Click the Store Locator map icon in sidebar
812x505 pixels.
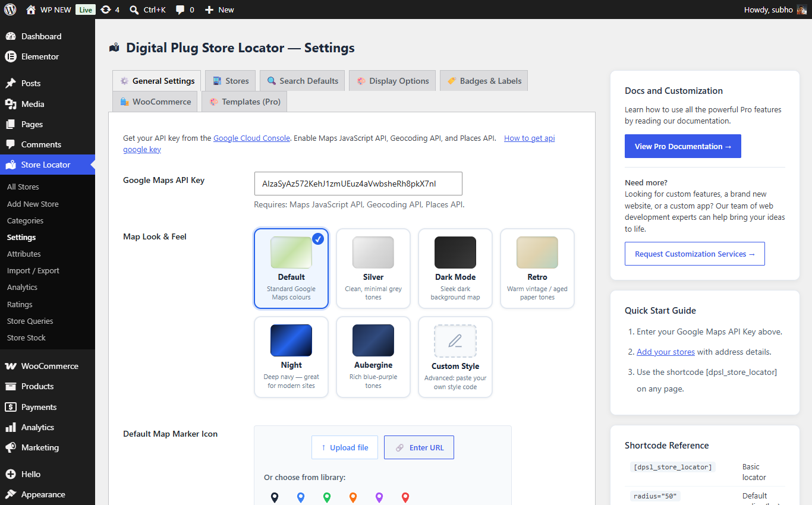coord(11,165)
